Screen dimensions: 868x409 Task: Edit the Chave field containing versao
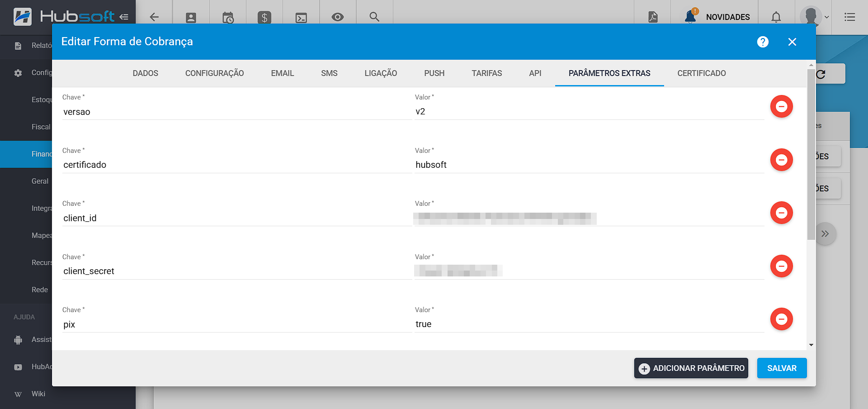[x=237, y=112]
